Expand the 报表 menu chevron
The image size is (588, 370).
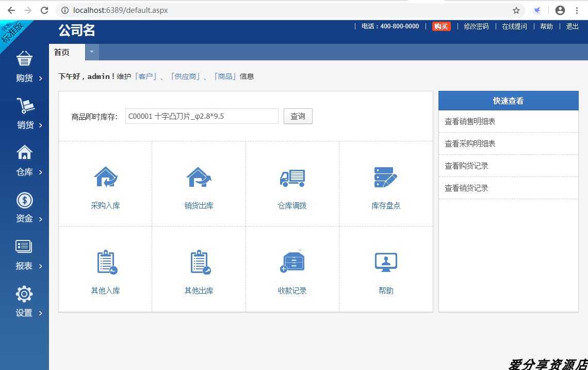pyautogui.click(x=41, y=266)
